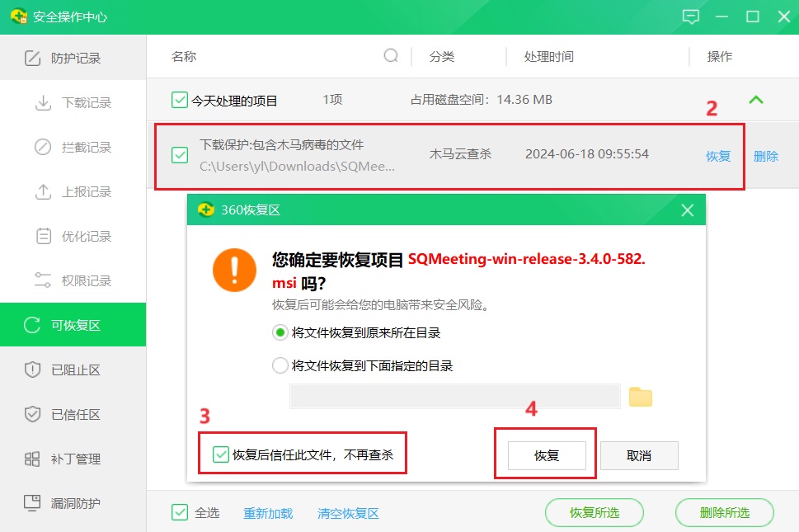
Task: Toggle the 今天处理的项目 group checkbox
Action: (x=180, y=100)
